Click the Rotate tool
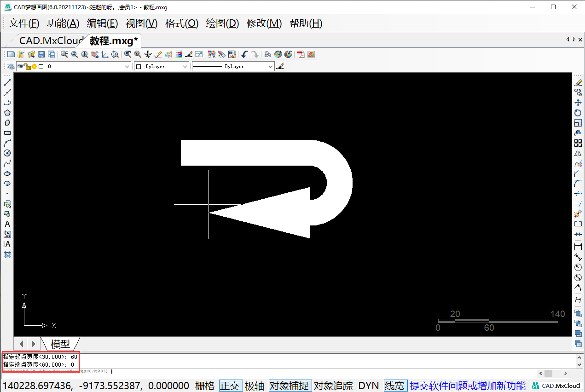This screenshot has height=392, width=585. [x=578, y=113]
